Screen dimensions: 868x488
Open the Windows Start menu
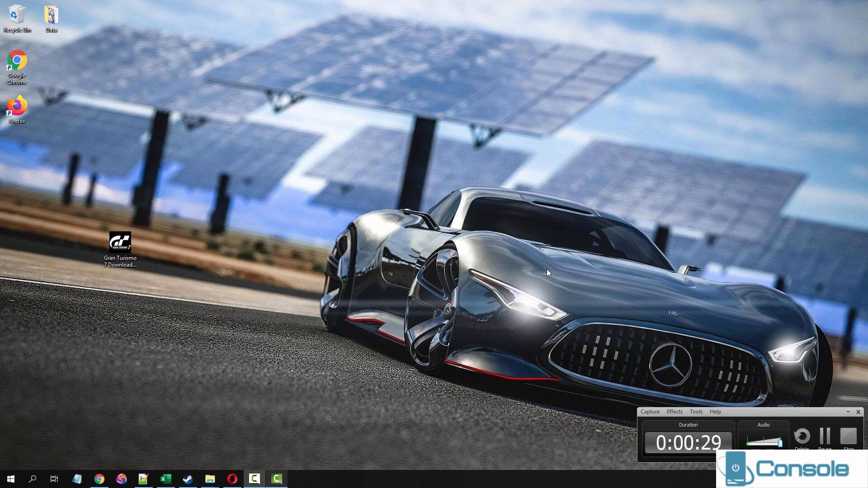point(11,479)
